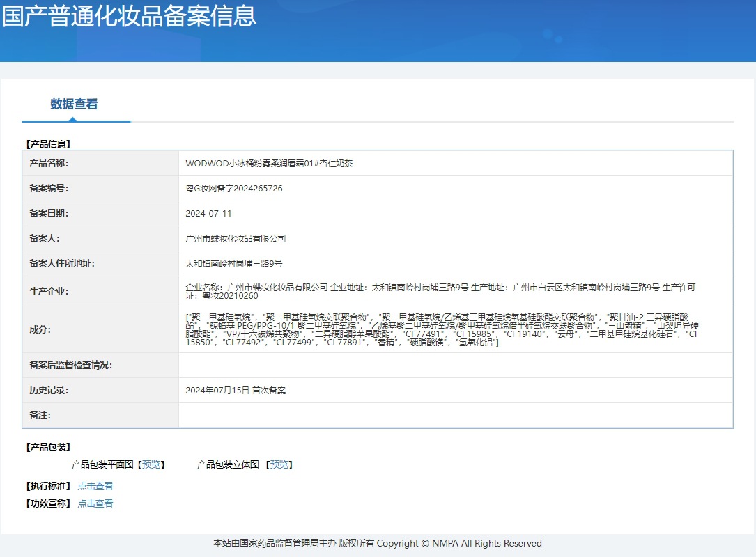The width and height of the screenshot is (756, 557).
Task: Select the 成分 ingredients list text
Action: 442,329
